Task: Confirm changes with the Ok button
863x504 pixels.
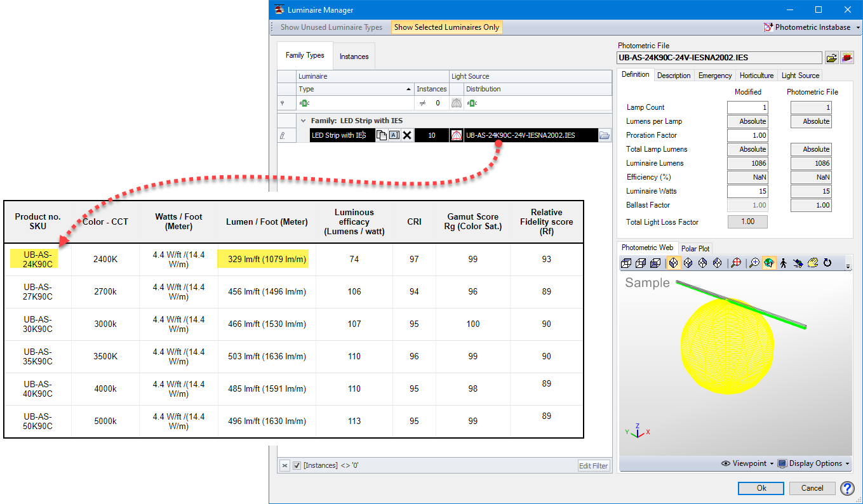Action: (761, 488)
